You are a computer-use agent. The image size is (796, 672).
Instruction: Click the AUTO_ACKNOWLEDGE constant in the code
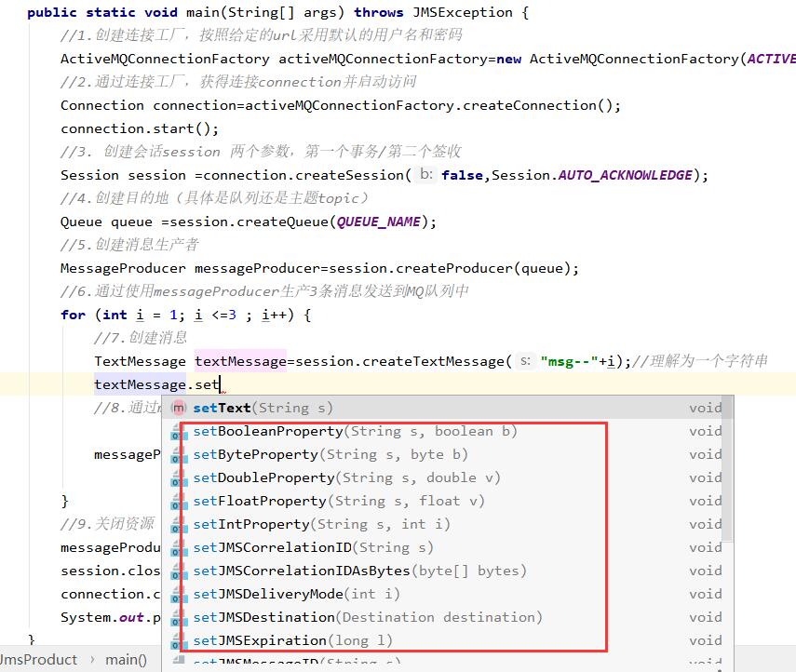pos(625,175)
